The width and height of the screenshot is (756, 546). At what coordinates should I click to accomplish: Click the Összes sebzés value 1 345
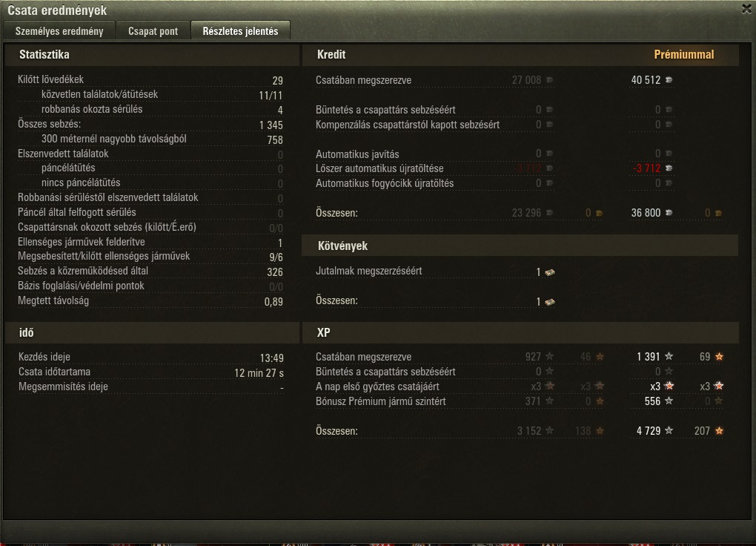tap(271, 125)
